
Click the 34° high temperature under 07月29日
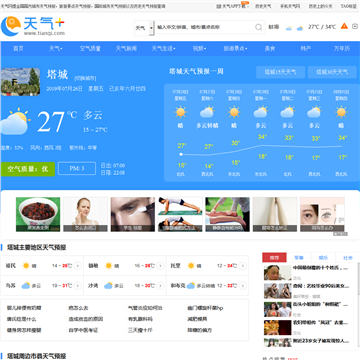coord(262,137)
